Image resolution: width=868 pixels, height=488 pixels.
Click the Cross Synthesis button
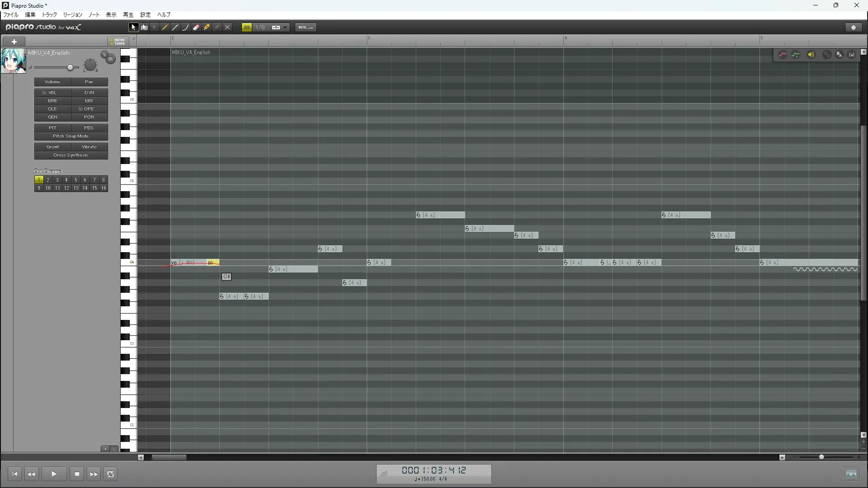click(x=71, y=155)
